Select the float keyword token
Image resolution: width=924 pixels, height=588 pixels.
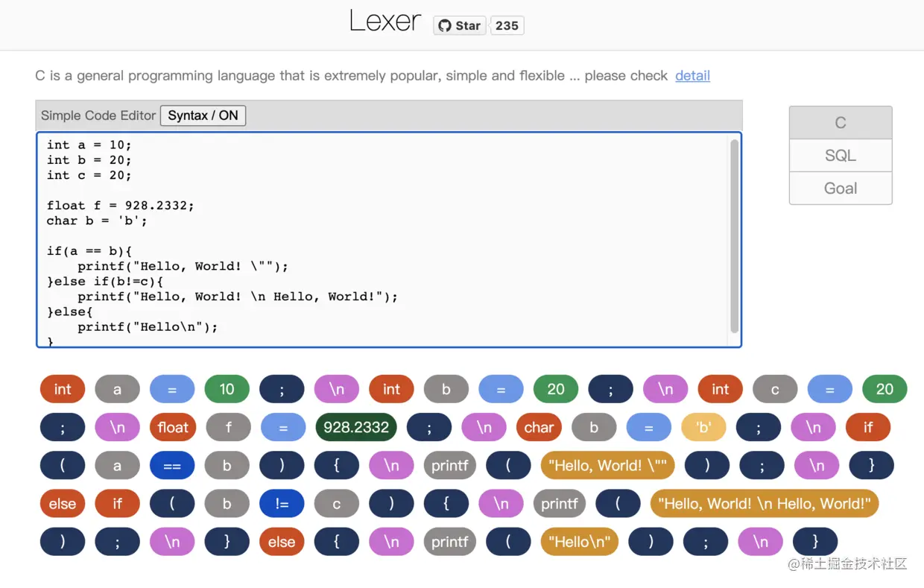click(x=173, y=427)
